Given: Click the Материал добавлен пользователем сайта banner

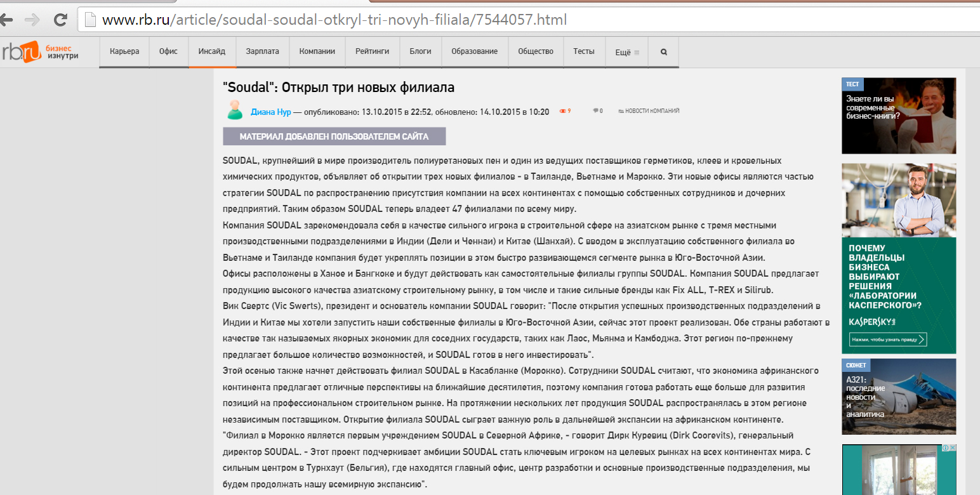Looking at the screenshot, I should 334,136.
